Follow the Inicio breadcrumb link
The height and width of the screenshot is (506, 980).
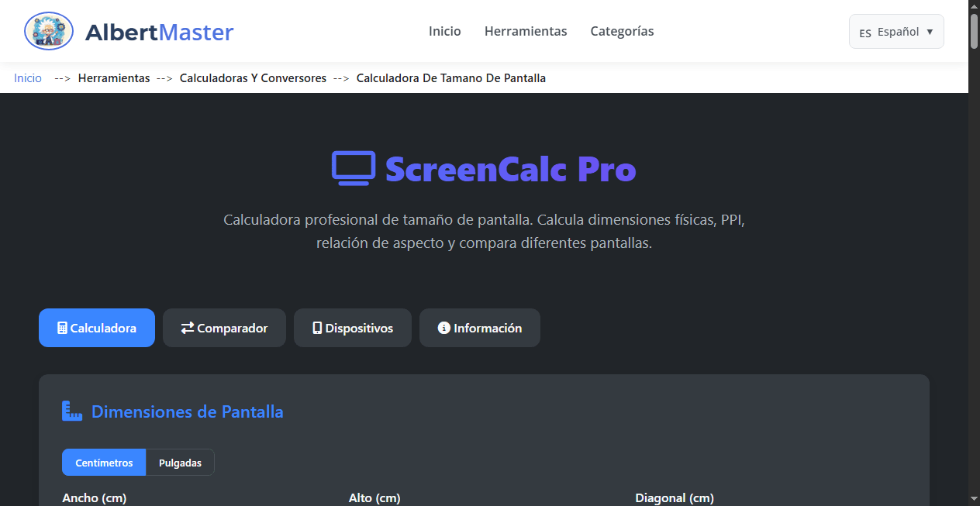(x=27, y=77)
